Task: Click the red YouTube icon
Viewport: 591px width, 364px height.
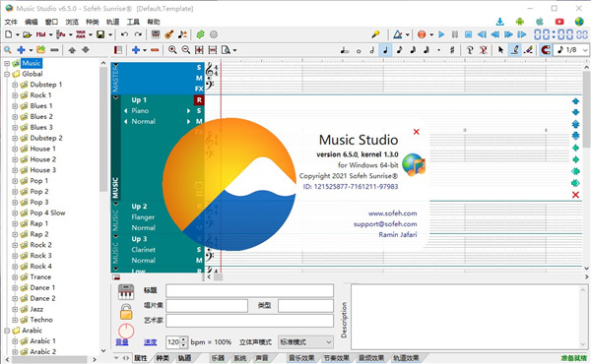Action: (559, 22)
